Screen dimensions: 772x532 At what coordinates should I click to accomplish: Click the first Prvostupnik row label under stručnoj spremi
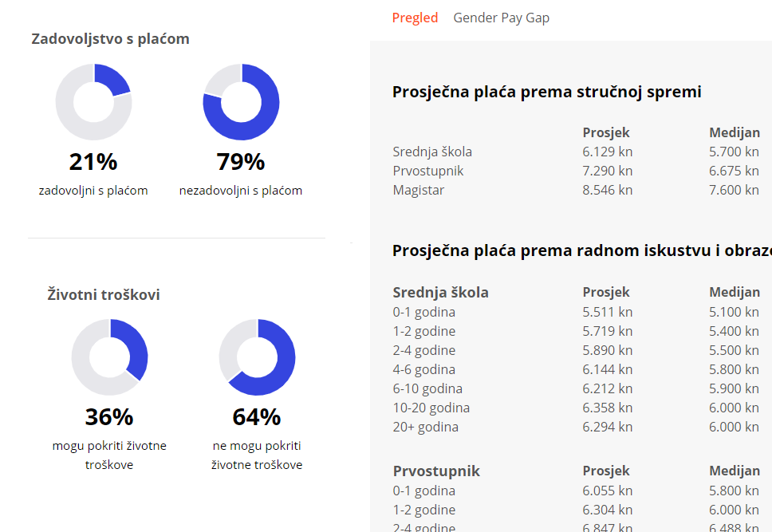(427, 171)
